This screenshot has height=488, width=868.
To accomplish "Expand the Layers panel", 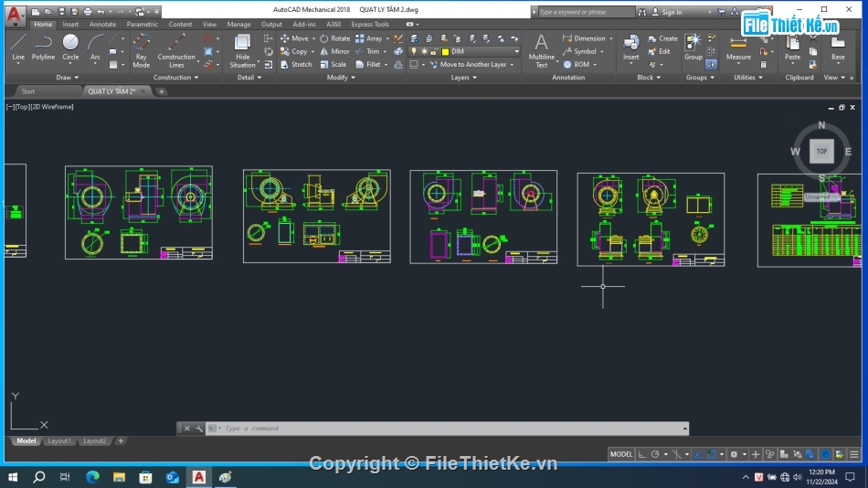I will coord(464,78).
